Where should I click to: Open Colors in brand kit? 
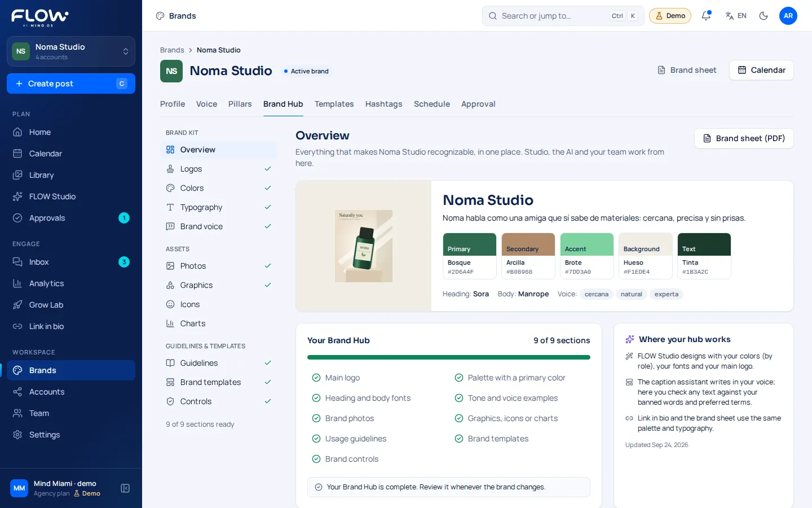coord(219,188)
